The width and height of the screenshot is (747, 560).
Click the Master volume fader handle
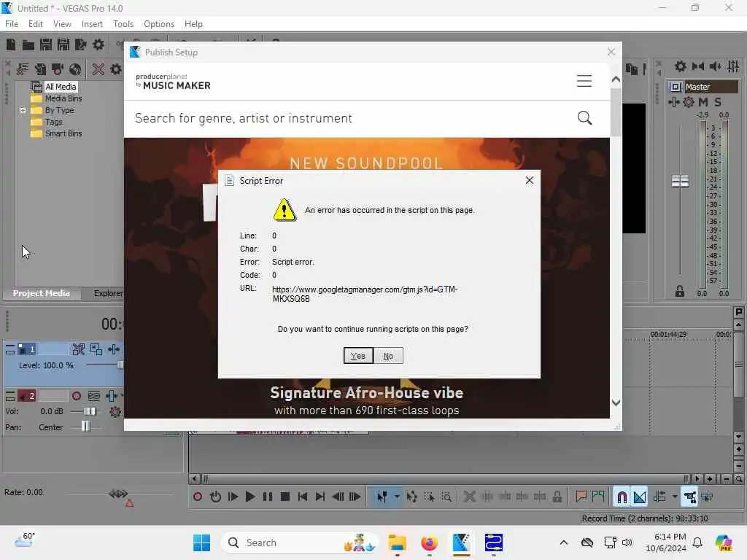(x=680, y=181)
